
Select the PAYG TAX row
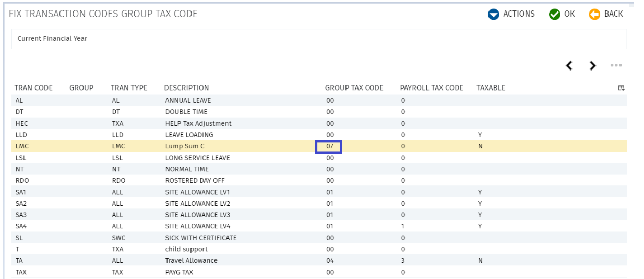tap(319, 272)
